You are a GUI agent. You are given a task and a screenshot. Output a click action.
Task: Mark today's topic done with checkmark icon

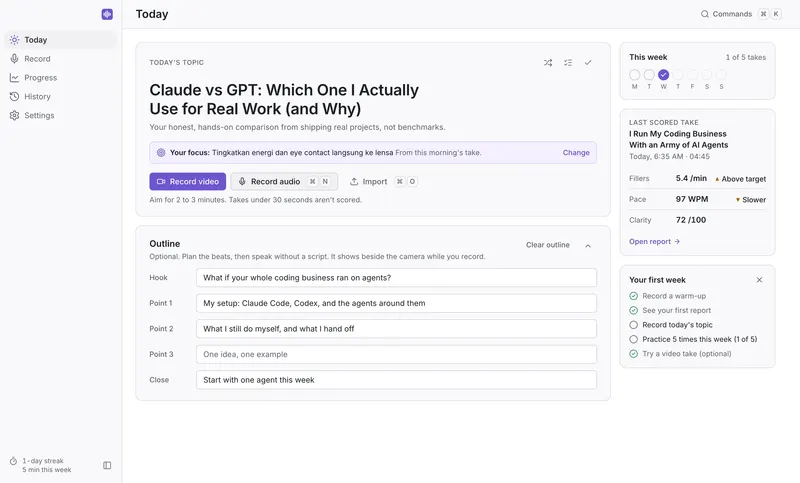tap(588, 63)
